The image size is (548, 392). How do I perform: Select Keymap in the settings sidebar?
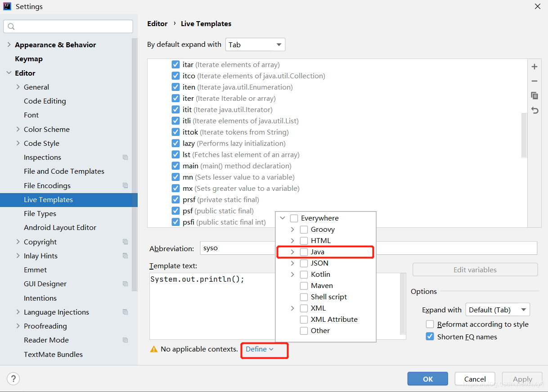click(29, 59)
